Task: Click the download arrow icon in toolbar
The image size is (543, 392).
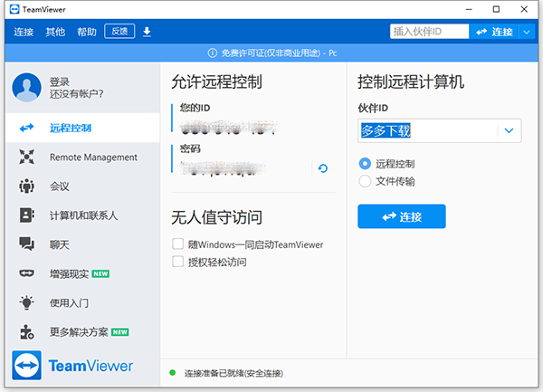Action: pos(147,32)
